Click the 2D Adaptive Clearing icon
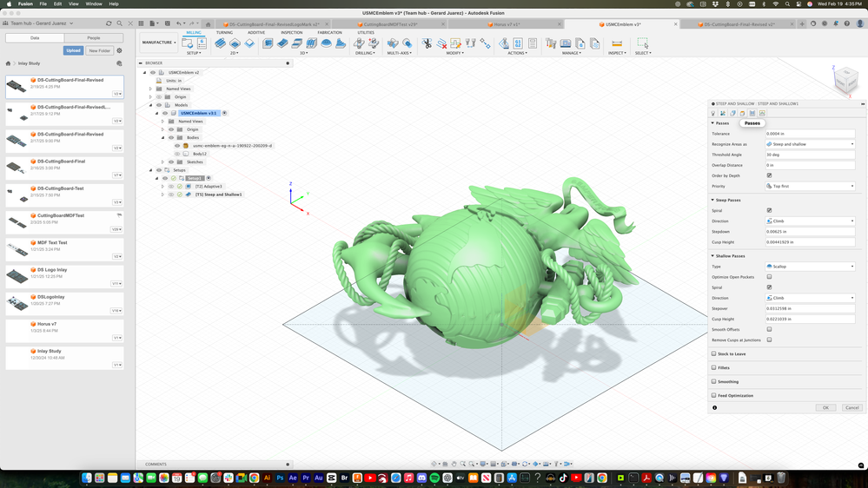Screen dimensions: 868x488 click(x=221, y=43)
